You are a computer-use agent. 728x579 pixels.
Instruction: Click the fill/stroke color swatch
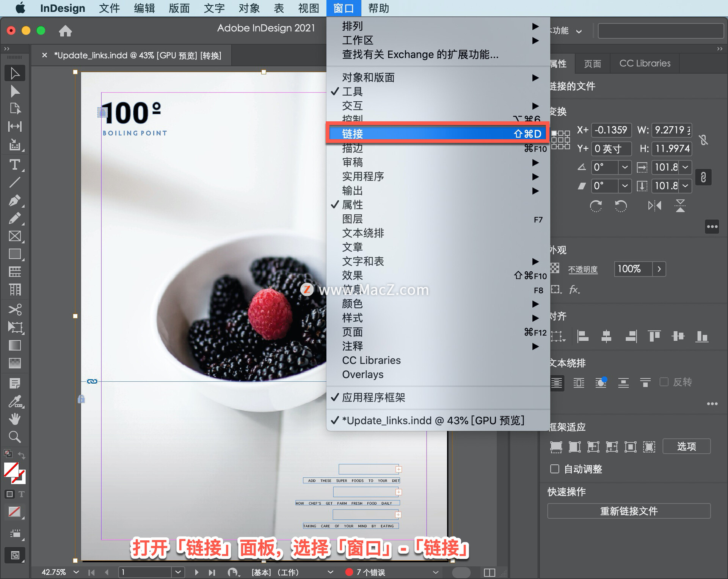tap(11, 470)
